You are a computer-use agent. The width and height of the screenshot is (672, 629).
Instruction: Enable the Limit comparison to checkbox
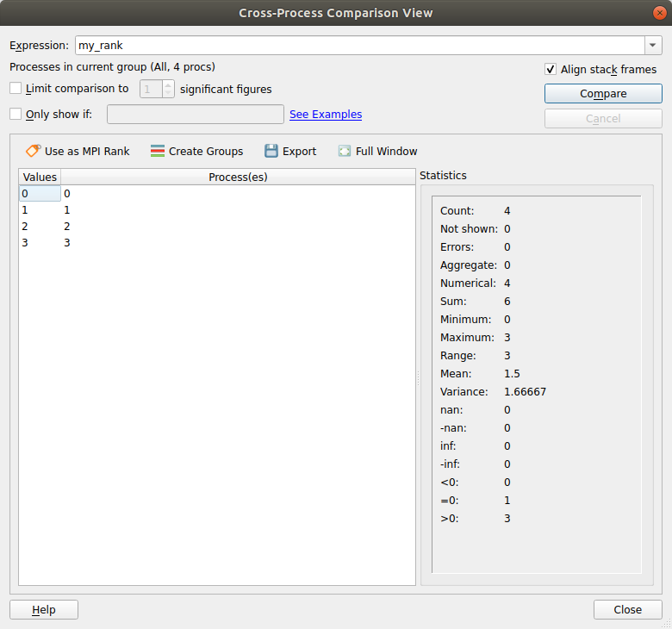[16, 88]
